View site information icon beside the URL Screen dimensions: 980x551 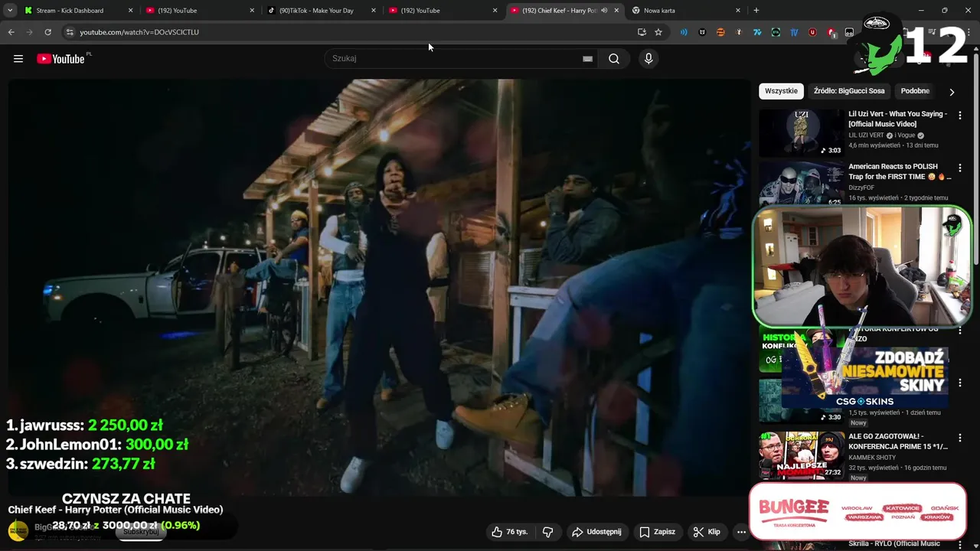point(70,32)
